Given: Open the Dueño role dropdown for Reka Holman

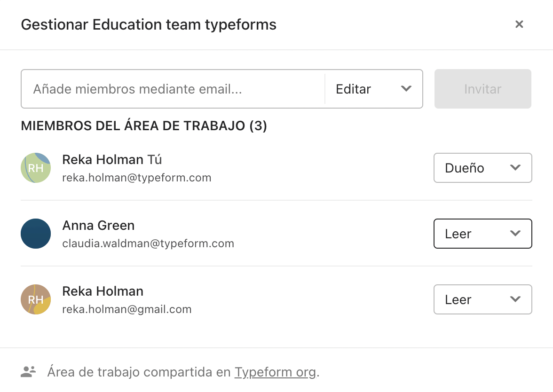Looking at the screenshot, I should pyautogui.click(x=483, y=168).
